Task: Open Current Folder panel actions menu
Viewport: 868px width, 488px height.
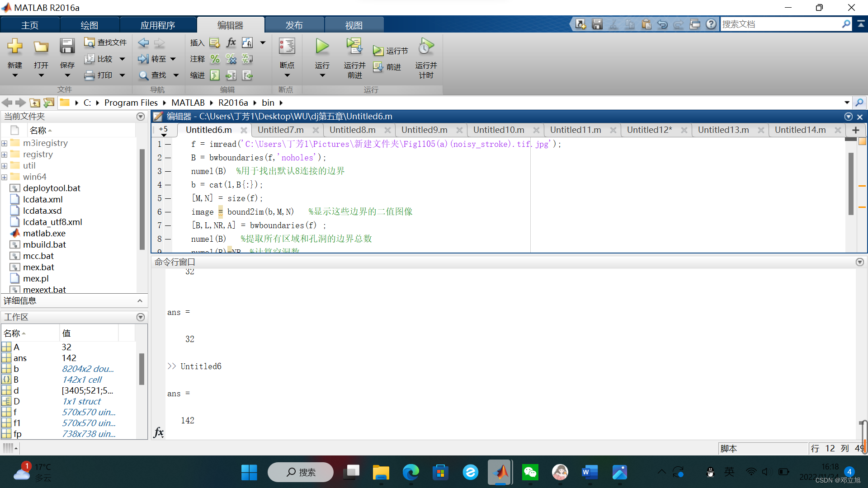Action: click(141, 117)
